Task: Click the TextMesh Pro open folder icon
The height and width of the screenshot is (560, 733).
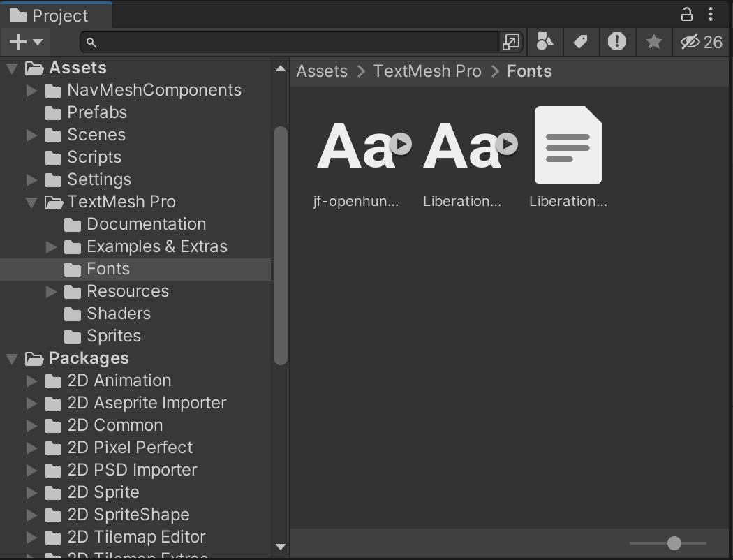Action: [x=54, y=202]
